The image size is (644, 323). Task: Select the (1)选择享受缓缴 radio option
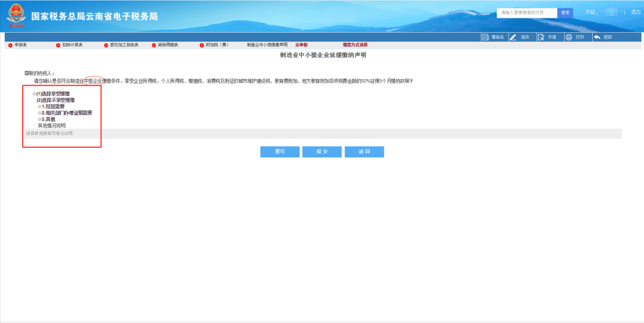point(34,94)
